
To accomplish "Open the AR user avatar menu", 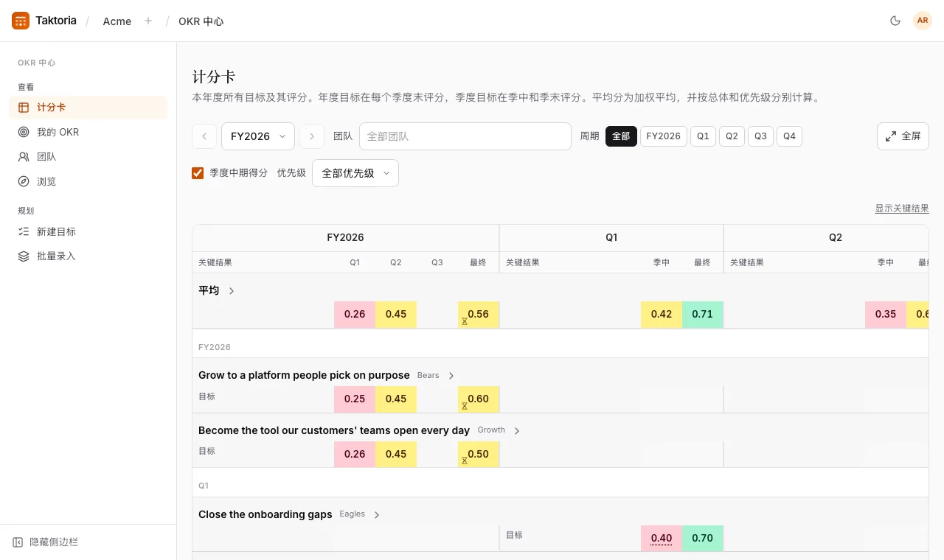I will tap(923, 21).
